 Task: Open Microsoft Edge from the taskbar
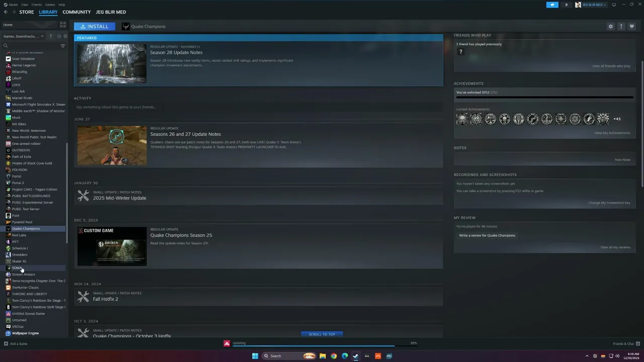(x=345, y=356)
